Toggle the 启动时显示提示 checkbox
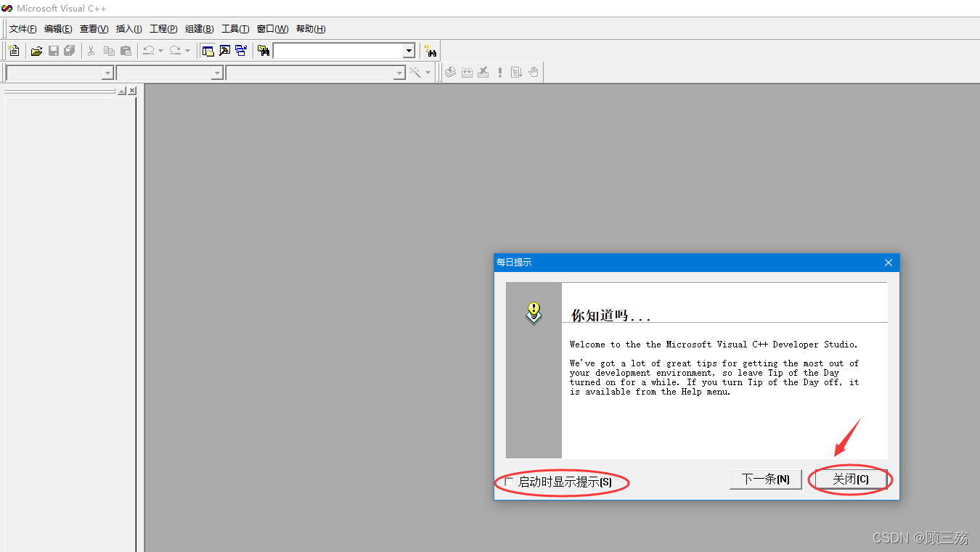 tap(509, 482)
